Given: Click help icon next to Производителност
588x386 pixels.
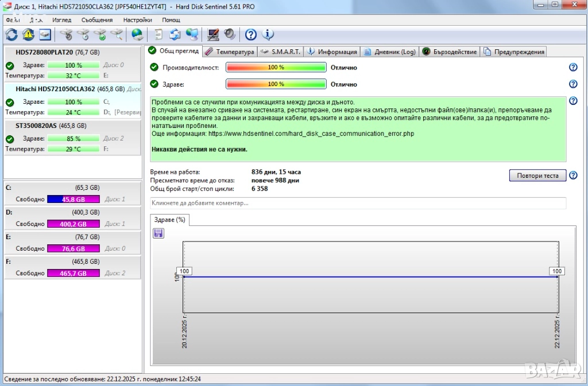Looking at the screenshot, I should pos(572,67).
